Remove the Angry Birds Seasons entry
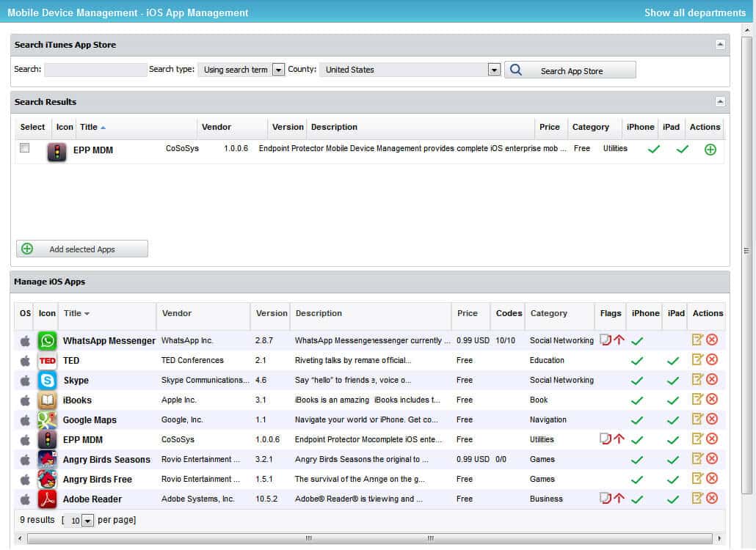This screenshot has width=756, height=550. coord(712,458)
